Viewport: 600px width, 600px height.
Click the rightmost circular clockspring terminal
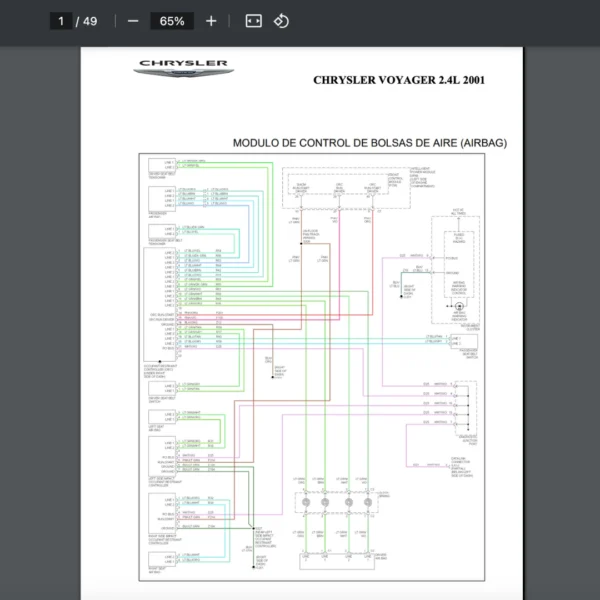click(x=366, y=501)
